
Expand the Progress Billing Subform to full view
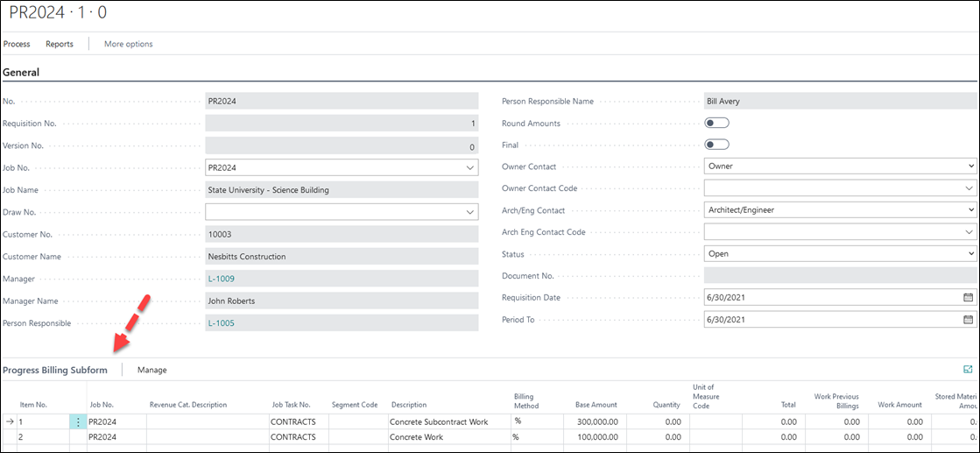[968, 370]
